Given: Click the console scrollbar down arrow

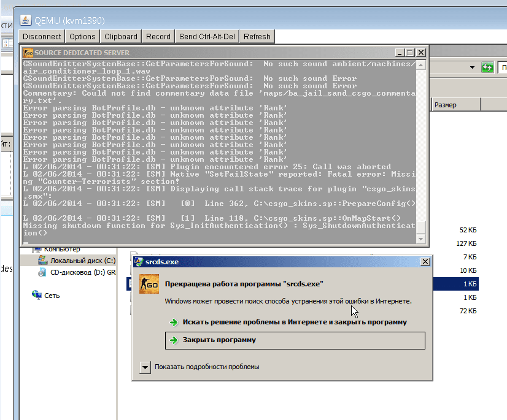Looking at the screenshot, I should click(420, 239).
